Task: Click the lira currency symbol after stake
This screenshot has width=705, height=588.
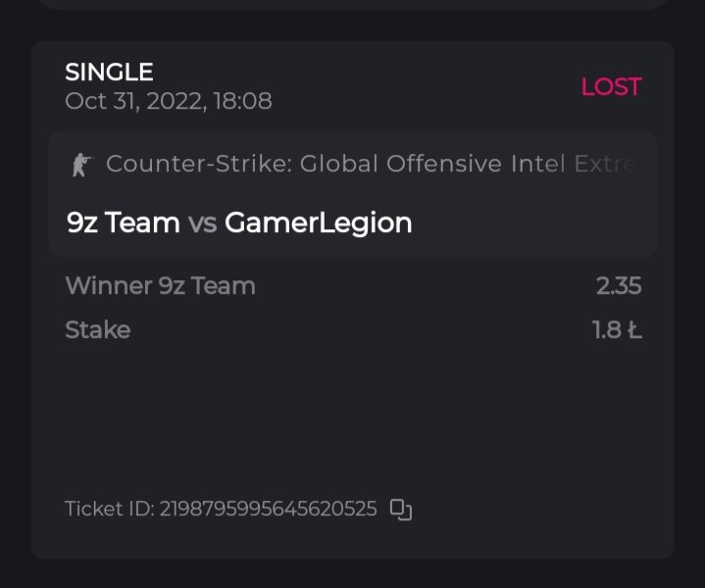Action: [x=634, y=330]
